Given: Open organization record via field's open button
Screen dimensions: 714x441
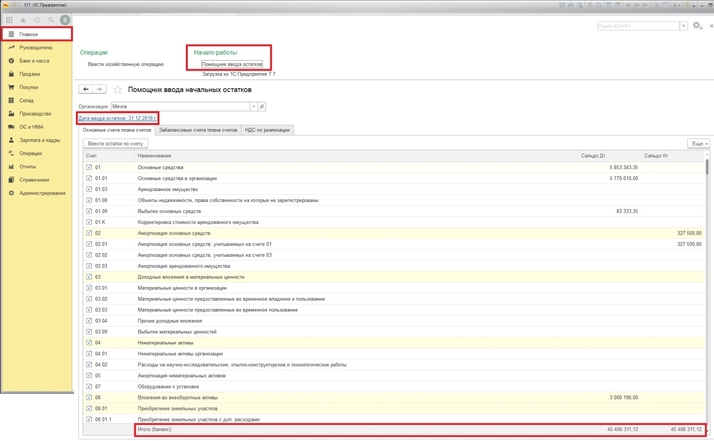Looking at the screenshot, I should pyautogui.click(x=262, y=106).
